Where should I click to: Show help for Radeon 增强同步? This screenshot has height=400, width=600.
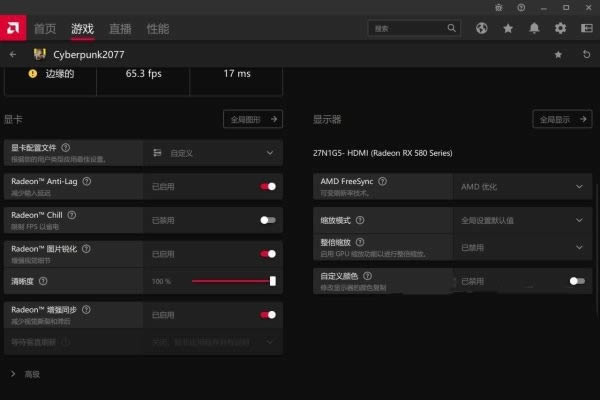click(86, 309)
